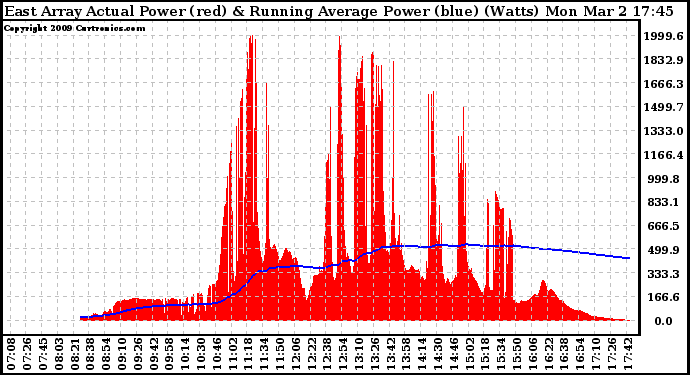This screenshot has width=690, height=375.
Task: Click the 13:26 time label
Action: click(375, 354)
